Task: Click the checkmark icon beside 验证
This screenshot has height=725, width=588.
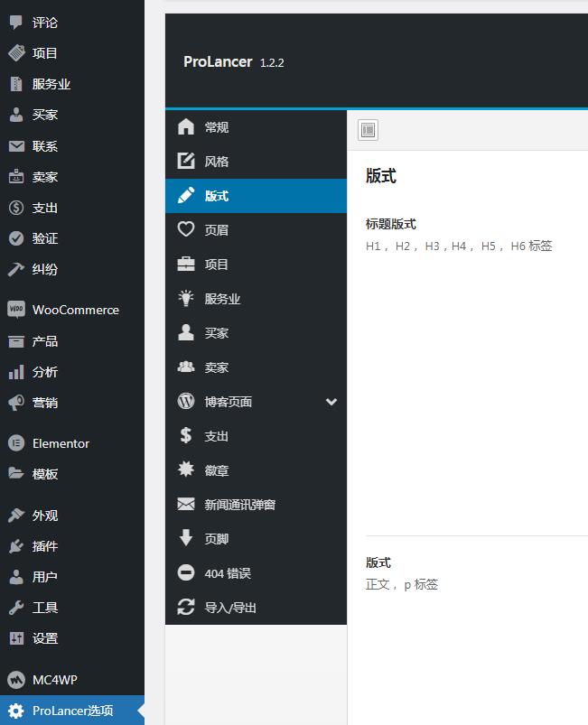Action: [16, 238]
